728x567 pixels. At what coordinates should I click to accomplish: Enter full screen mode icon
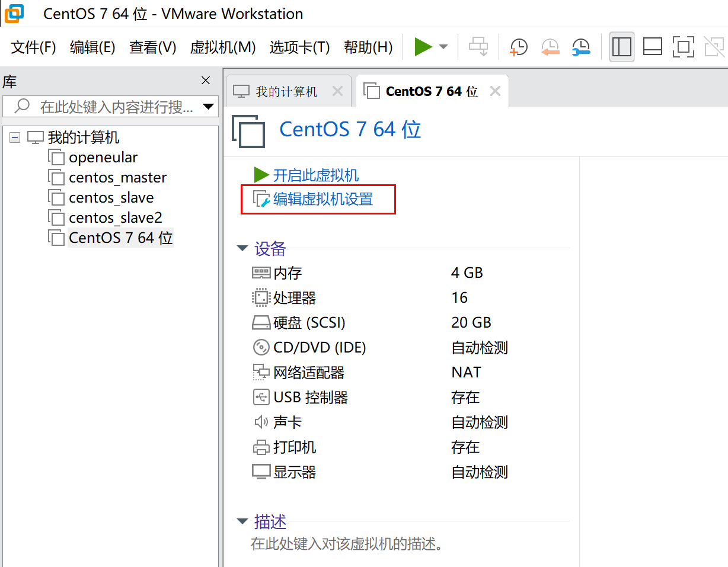coord(684,47)
